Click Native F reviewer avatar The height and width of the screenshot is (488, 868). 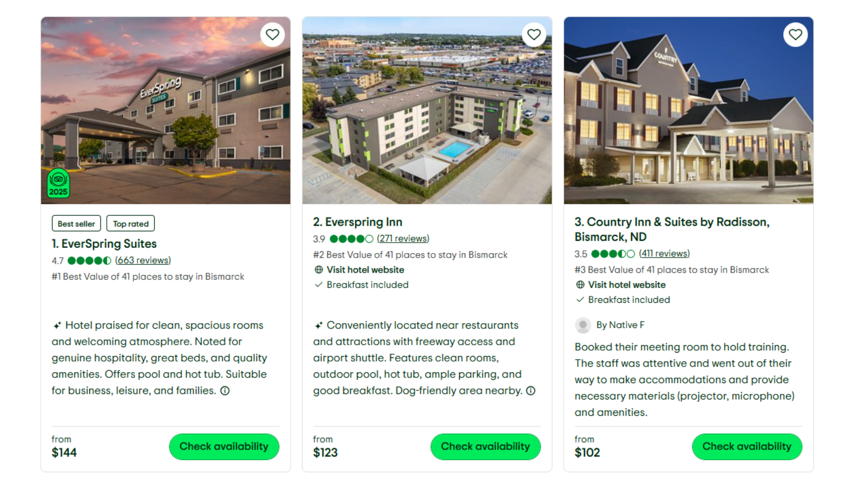pyautogui.click(x=583, y=325)
